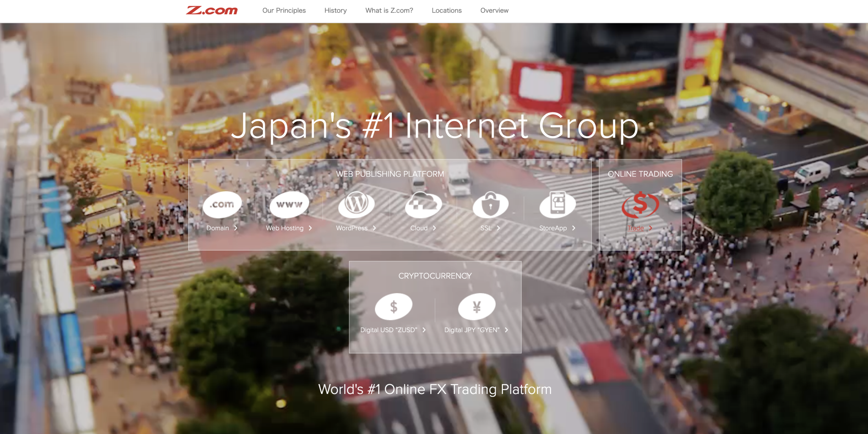
Task: Open the Digital USD ZUSD link
Action: (389, 330)
